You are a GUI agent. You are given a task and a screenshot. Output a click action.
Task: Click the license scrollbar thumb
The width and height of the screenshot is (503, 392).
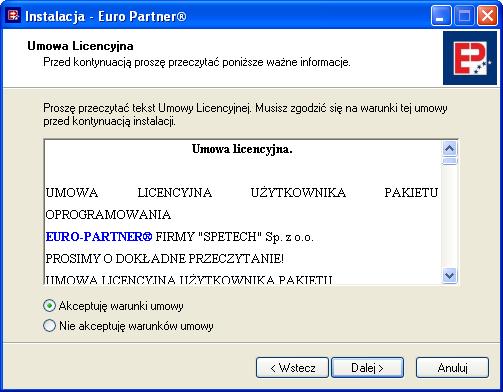coord(450,161)
